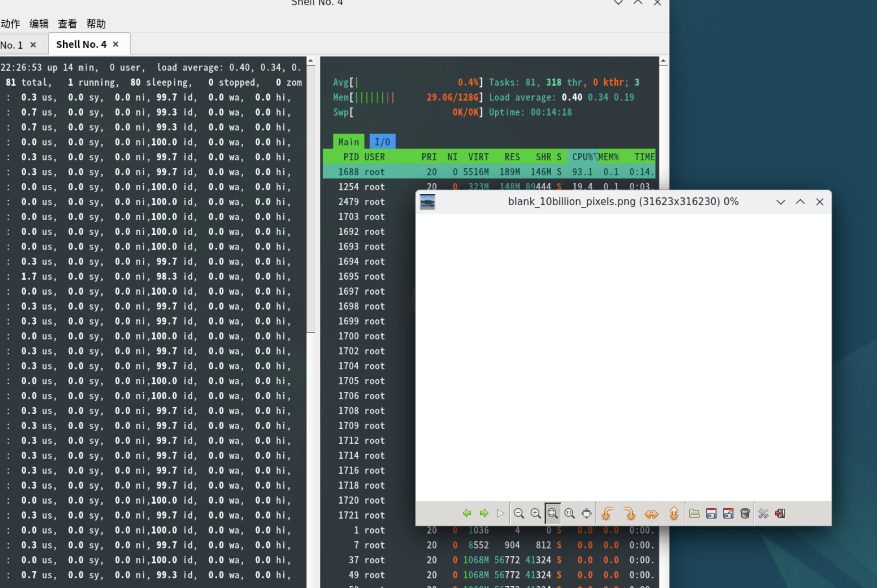Image resolution: width=877 pixels, height=588 pixels.
Task: Flip image vertically
Action: point(674,513)
